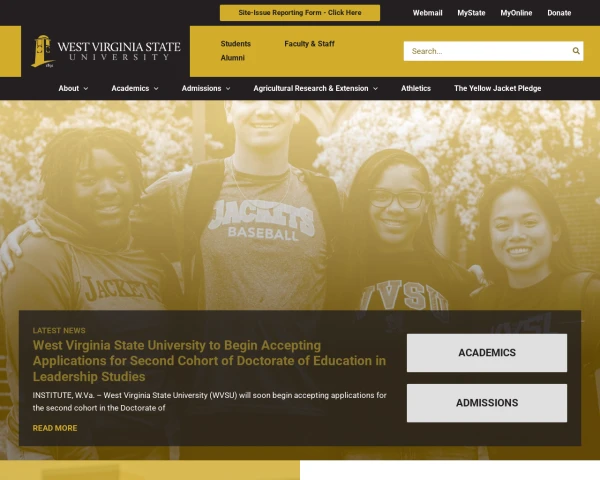Open the MyState link
600x480 pixels.
click(x=471, y=13)
